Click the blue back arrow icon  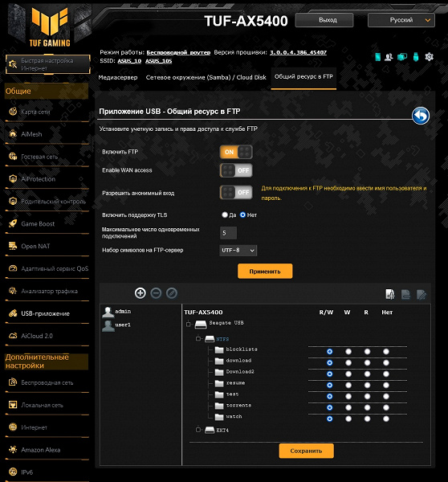421,116
